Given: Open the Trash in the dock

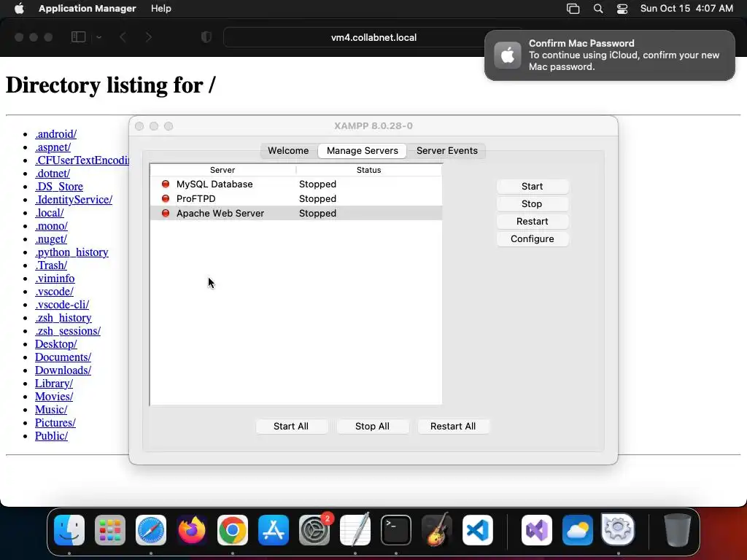Looking at the screenshot, I should (x=678, y=530).
